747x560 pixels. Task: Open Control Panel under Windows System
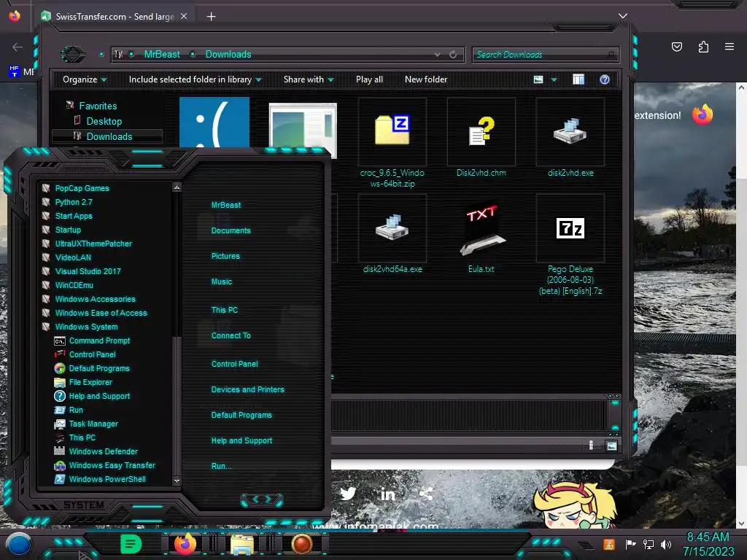click(92, 354)
